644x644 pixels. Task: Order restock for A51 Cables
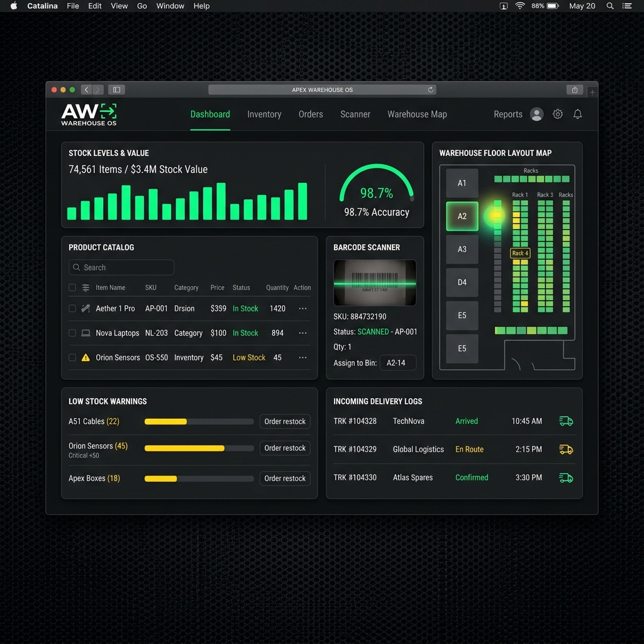point(285,421)
